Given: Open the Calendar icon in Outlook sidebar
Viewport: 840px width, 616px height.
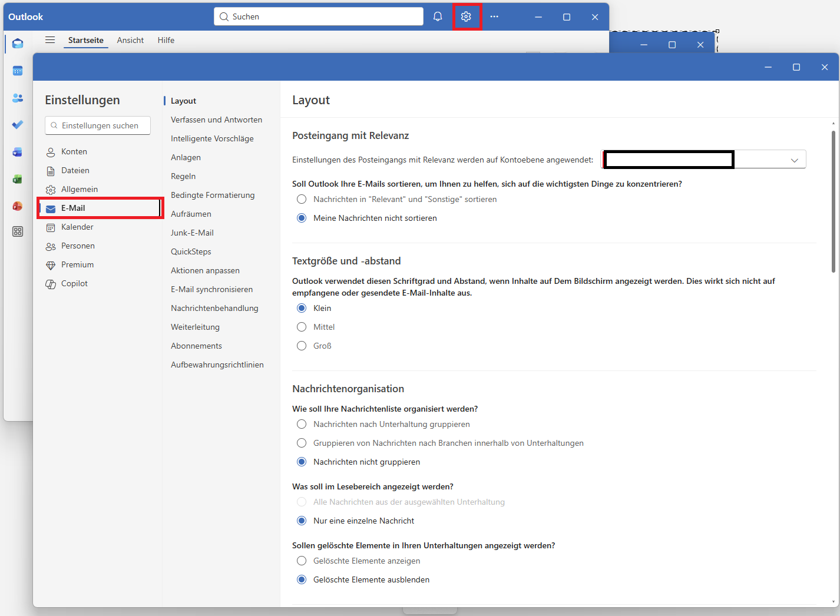Looking at the screenshot, I should pyautogui.click(x=18, y=71).
